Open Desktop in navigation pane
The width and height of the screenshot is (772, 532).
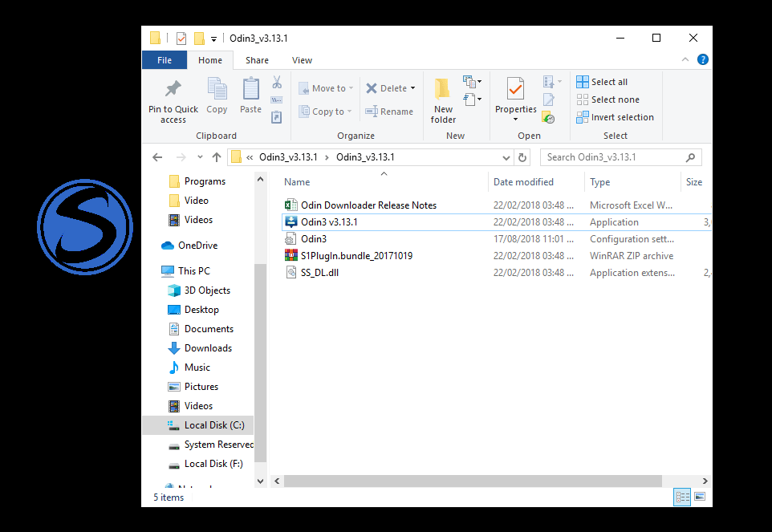click(193, 310)
